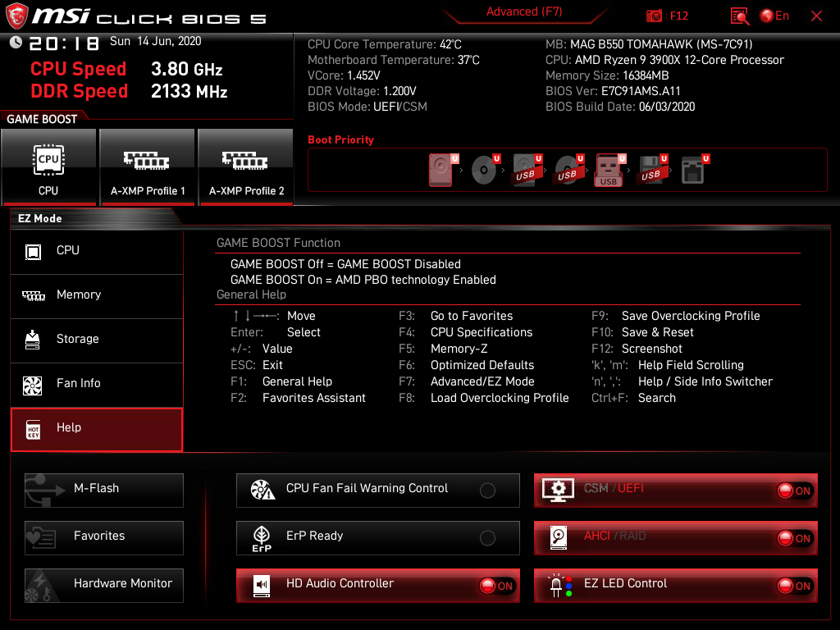840x630 pixels.
Task: Click the DDR Speed 2133 MHz value
Action: pos(189,92)
